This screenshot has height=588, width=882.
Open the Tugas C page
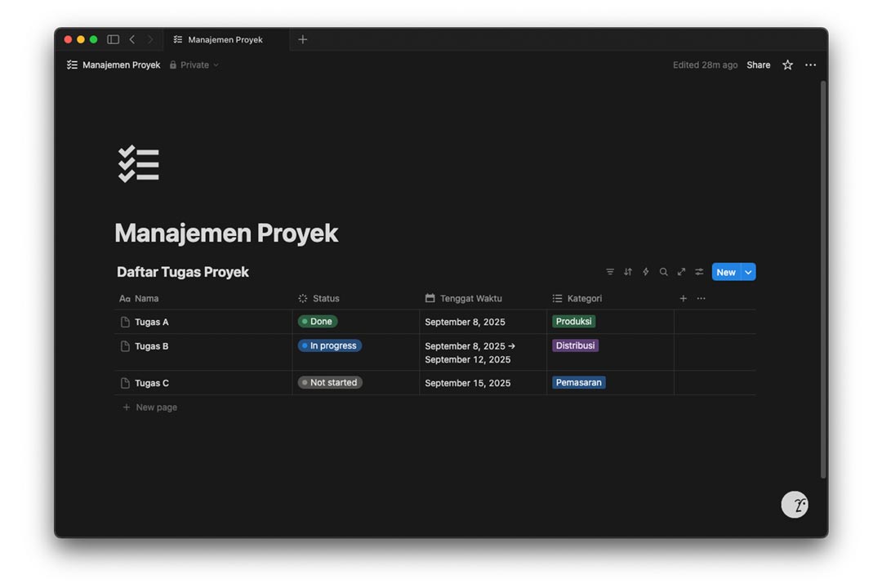pyautogui.click(x=151, y=383)
